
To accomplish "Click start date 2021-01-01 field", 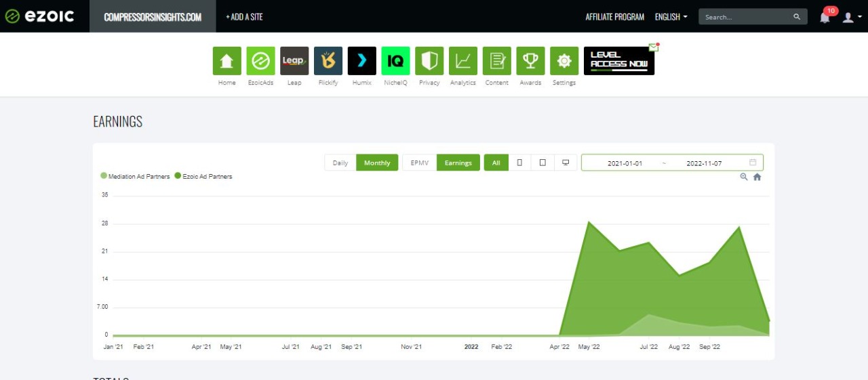I will click(x=625, y=163).
